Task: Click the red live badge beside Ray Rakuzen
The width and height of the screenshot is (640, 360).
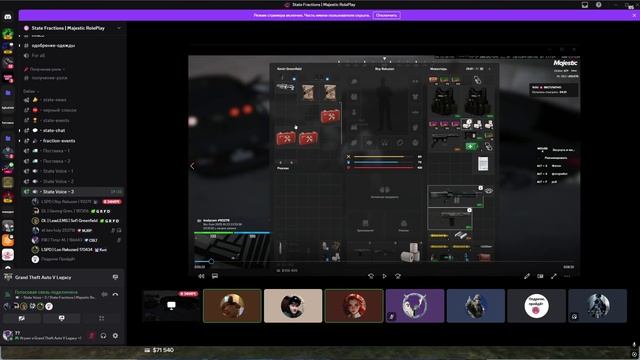Action: click(x=112, y=202)
